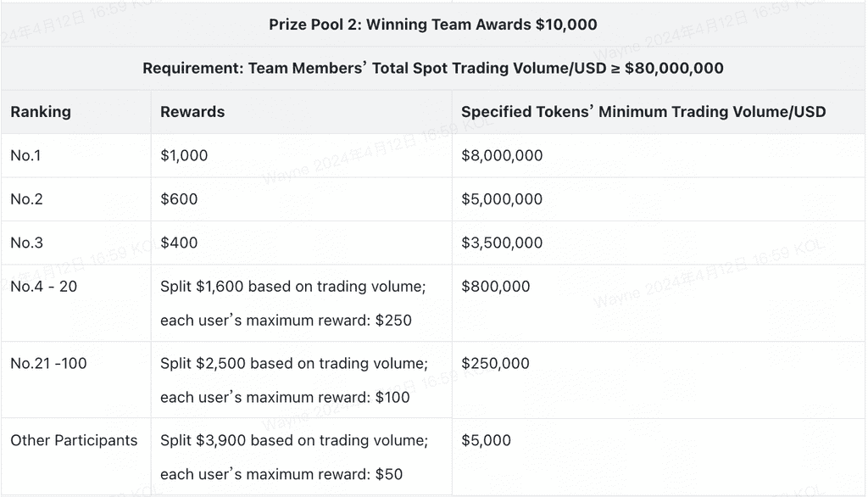The width and height of the screenshot is (868, 497).
Task: Click the Other Participants ranking cell
Action: (74, 441)
